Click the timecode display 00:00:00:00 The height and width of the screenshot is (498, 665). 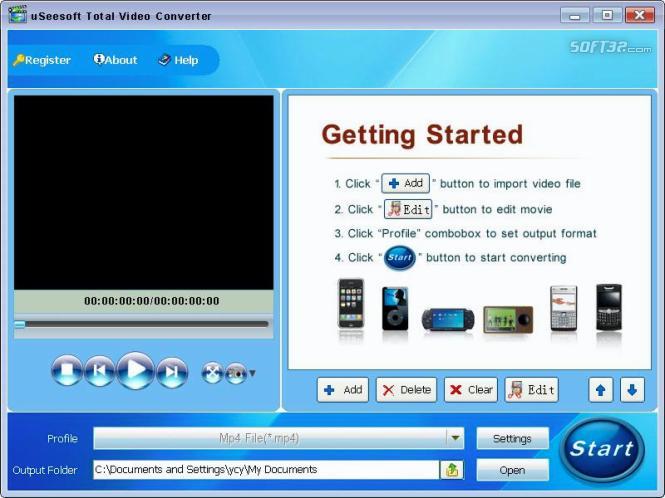tap(152, 301)
